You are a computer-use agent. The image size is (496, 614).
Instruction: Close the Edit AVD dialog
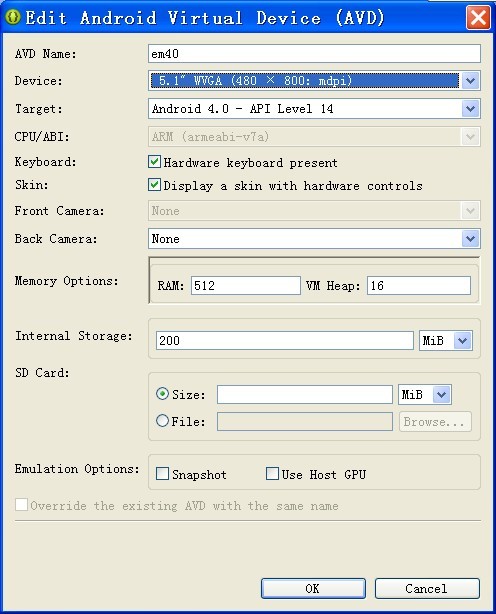pos(478,18)
